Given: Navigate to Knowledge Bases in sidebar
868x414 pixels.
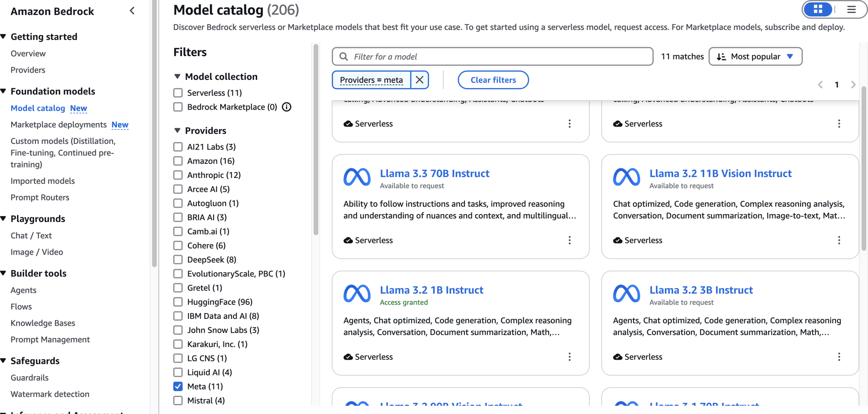Looking at the screenshot, I should pos(43,323).
